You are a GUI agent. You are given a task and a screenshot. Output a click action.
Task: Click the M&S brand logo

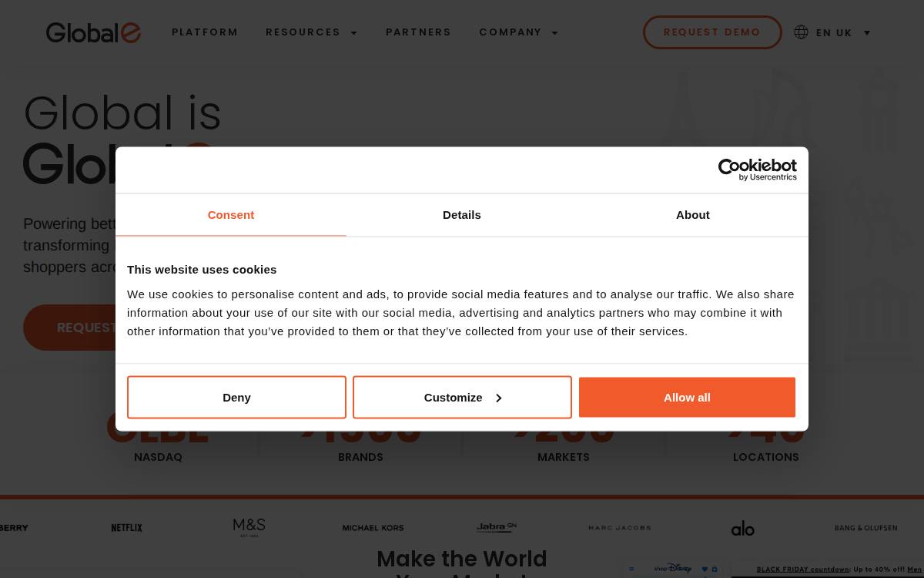coord(249,527)
